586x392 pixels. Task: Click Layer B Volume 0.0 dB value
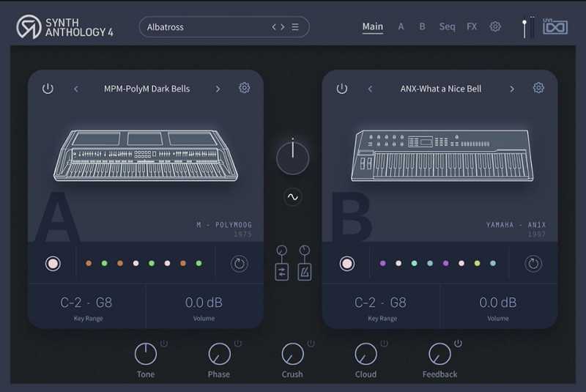click(498, 303)
